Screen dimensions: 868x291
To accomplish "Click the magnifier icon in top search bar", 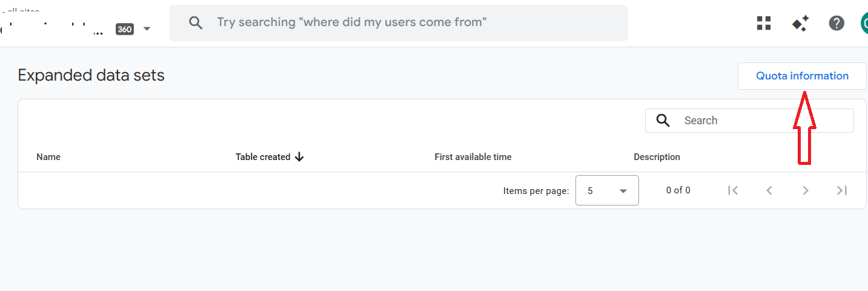I will click(195, 23).
